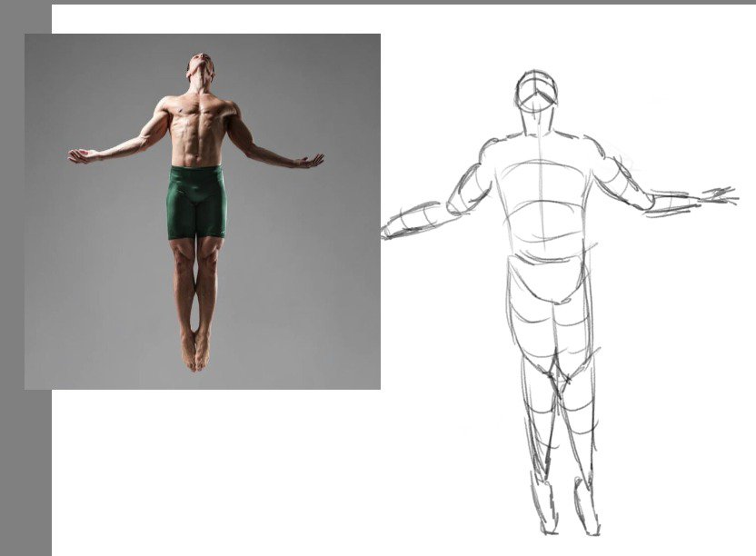Click the pencil figure sketch on the canvas
This screenshot has width=756, height=556.
560,303
